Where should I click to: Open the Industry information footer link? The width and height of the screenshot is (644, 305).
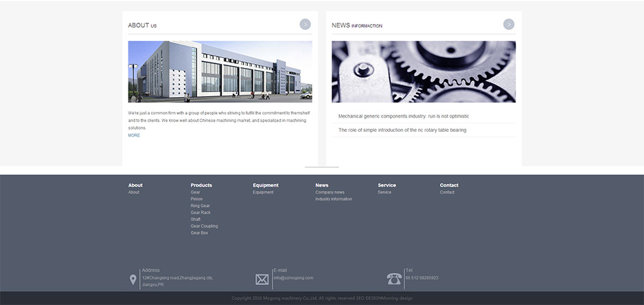(334, 199)
